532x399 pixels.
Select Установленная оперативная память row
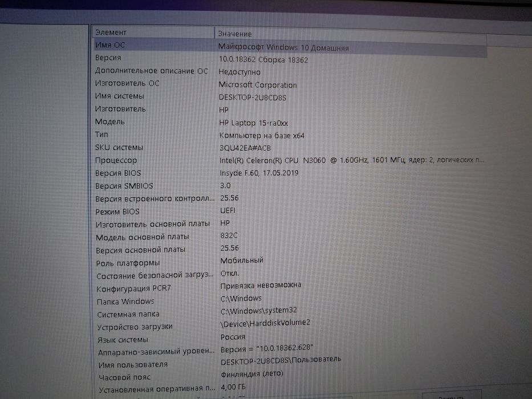[157, 389]
